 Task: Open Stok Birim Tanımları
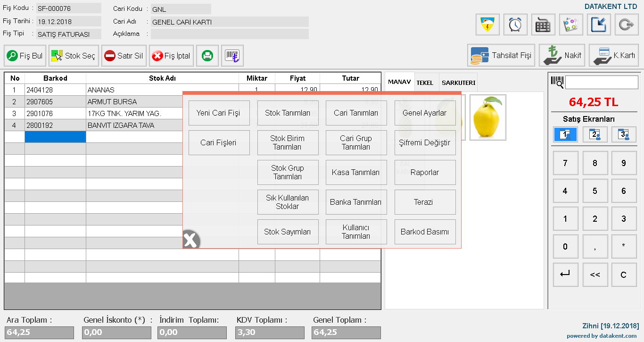288,142
